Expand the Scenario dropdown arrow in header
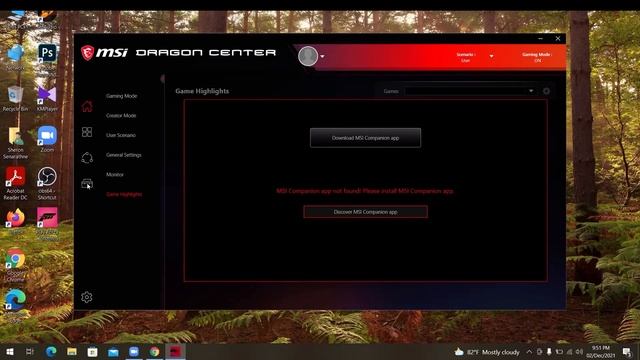The image size is (640, 360). pos(491,56)
